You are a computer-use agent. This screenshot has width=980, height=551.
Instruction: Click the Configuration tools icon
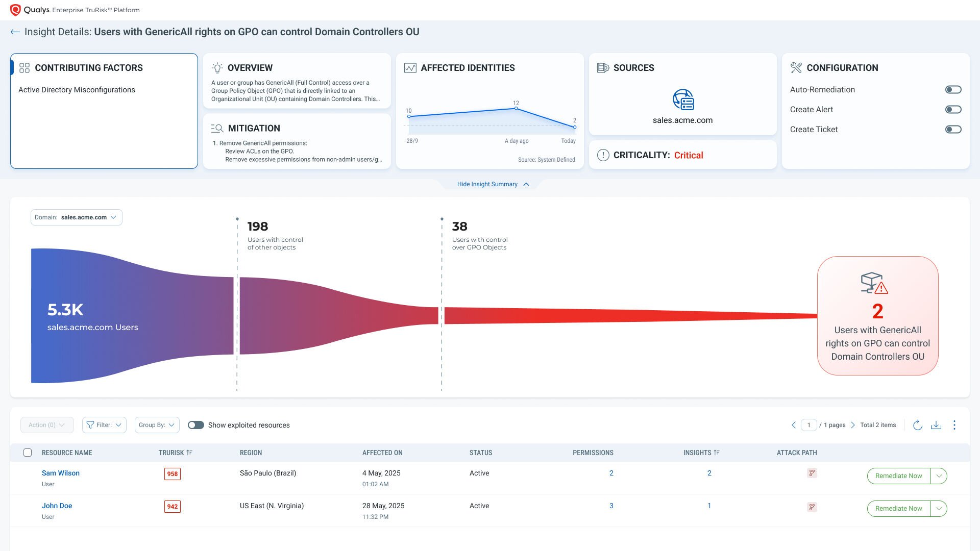796,68
